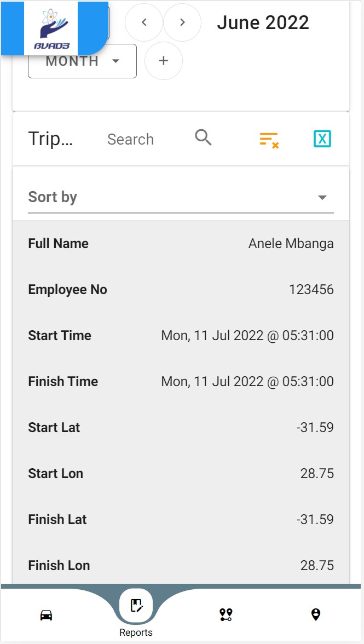364x644 pixels.
Task: Click the Start Time row value
Action: tap(247, 336)
